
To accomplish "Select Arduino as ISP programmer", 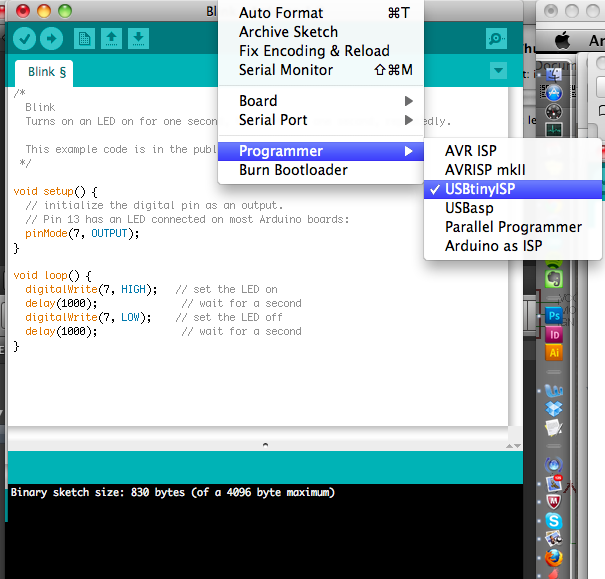I will (x=513, y=246).
